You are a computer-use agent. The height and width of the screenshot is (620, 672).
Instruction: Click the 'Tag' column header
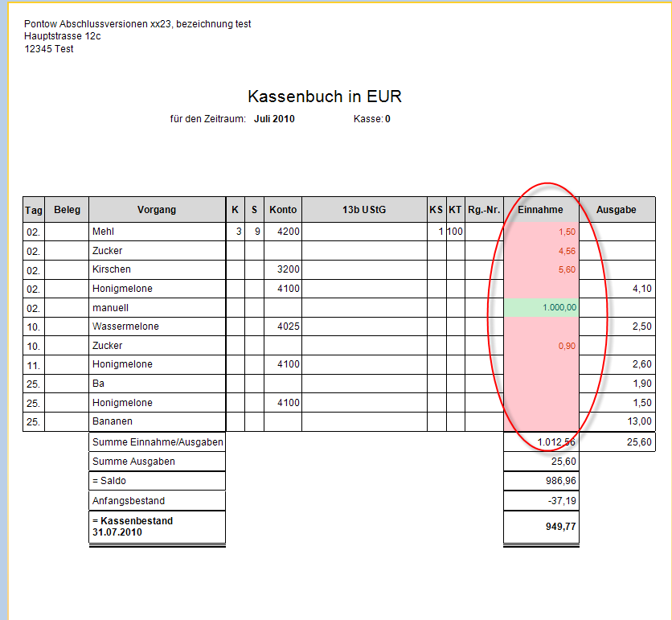pyautogui.click(x=34, y=210)
